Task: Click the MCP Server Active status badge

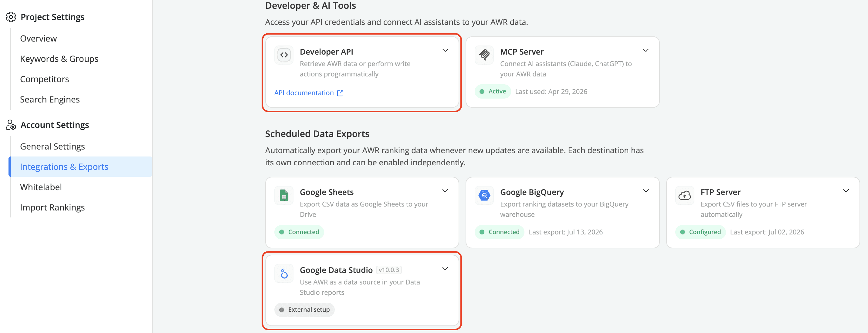Action: click(x=493, y=92)
